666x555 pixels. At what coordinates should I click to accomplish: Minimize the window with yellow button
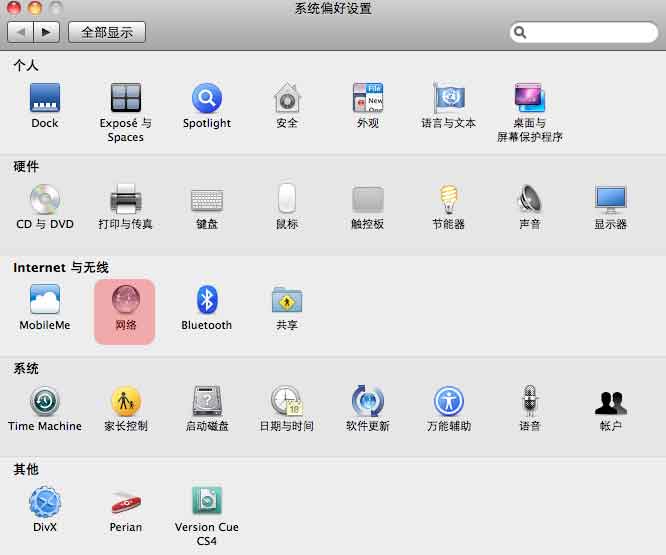pos(35,7)
